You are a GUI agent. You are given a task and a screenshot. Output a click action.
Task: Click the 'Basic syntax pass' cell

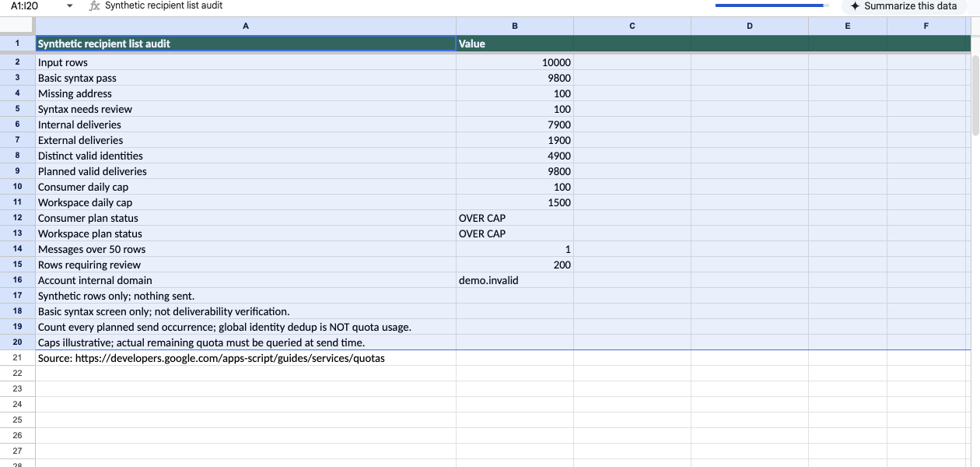pyautogui.click(x=246, y=78)
